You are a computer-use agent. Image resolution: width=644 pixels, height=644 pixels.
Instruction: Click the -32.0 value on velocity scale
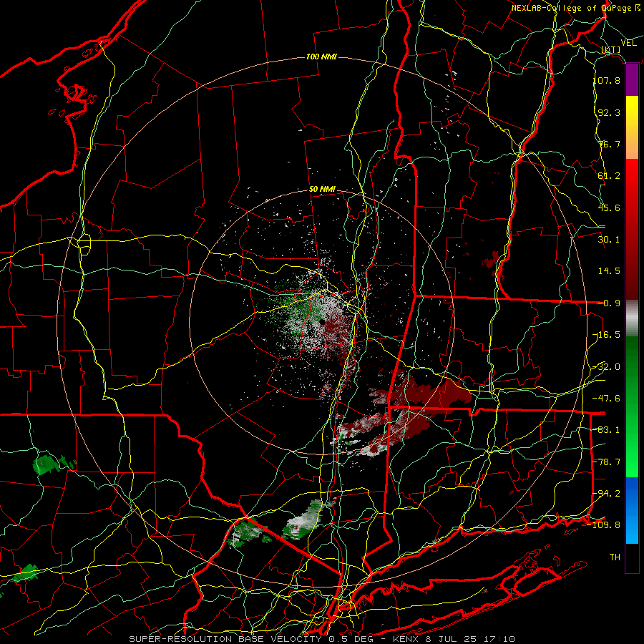tap(607, 367)
